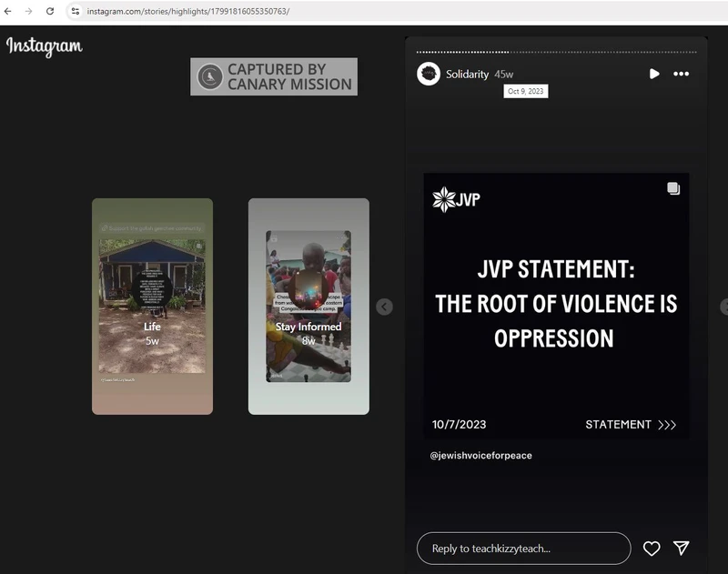Open the Stay Informed highlight thumbnail
The image size is (728, 574).
click(308, 307)
